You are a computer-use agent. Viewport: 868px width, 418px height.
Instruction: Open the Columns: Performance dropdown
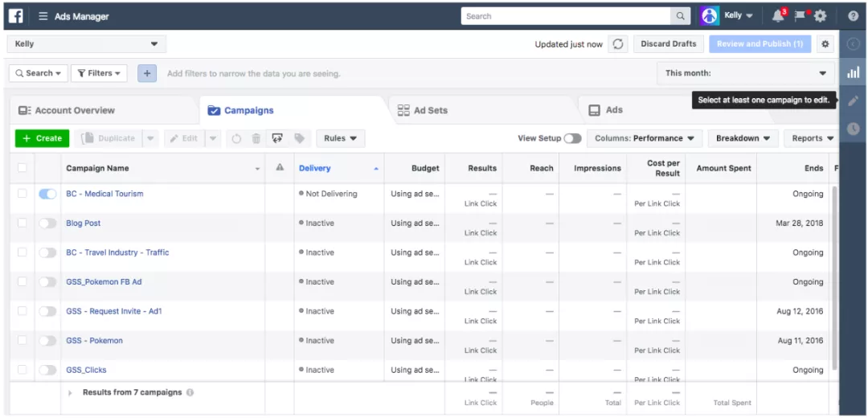click(x=645, y=138)
